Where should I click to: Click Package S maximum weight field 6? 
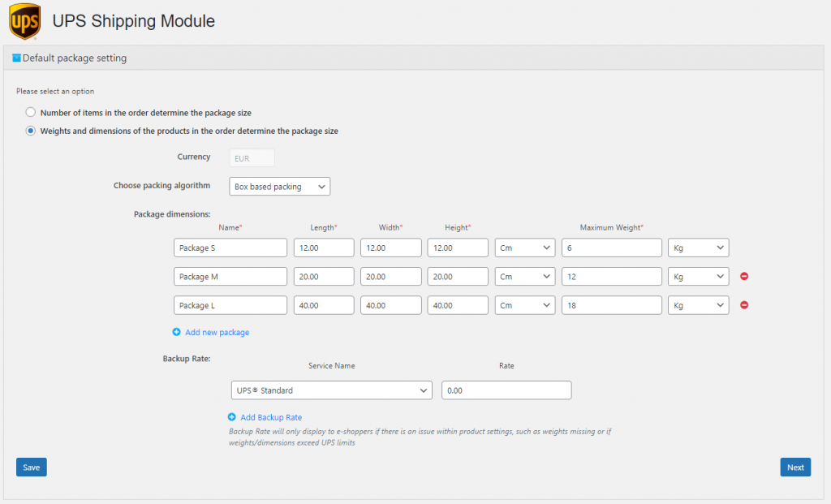coord(612,248)
